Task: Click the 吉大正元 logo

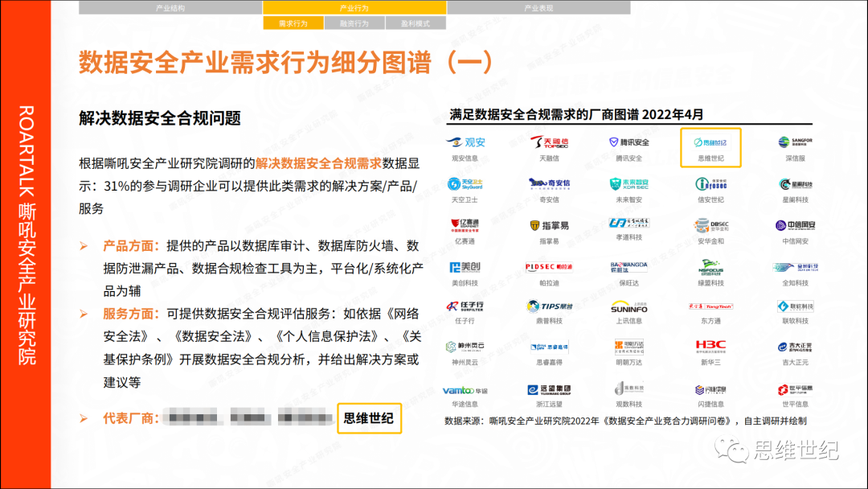Action: tap(795, 347)
